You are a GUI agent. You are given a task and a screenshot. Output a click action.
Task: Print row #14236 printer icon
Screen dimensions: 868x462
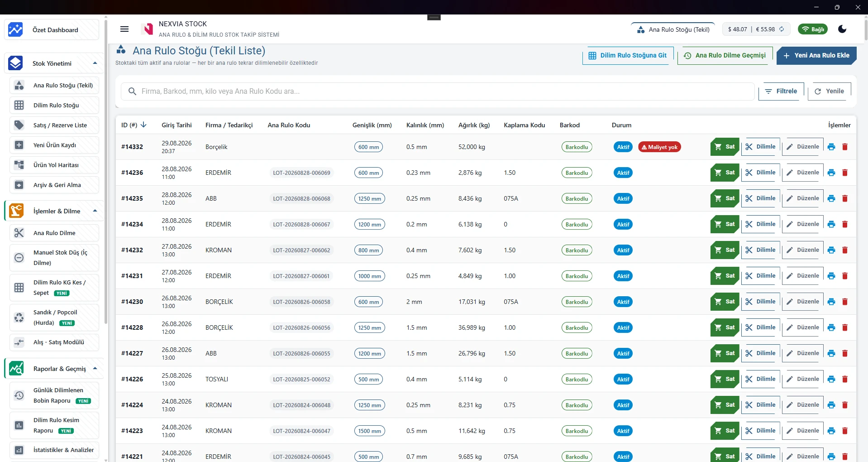click(831, 173)
